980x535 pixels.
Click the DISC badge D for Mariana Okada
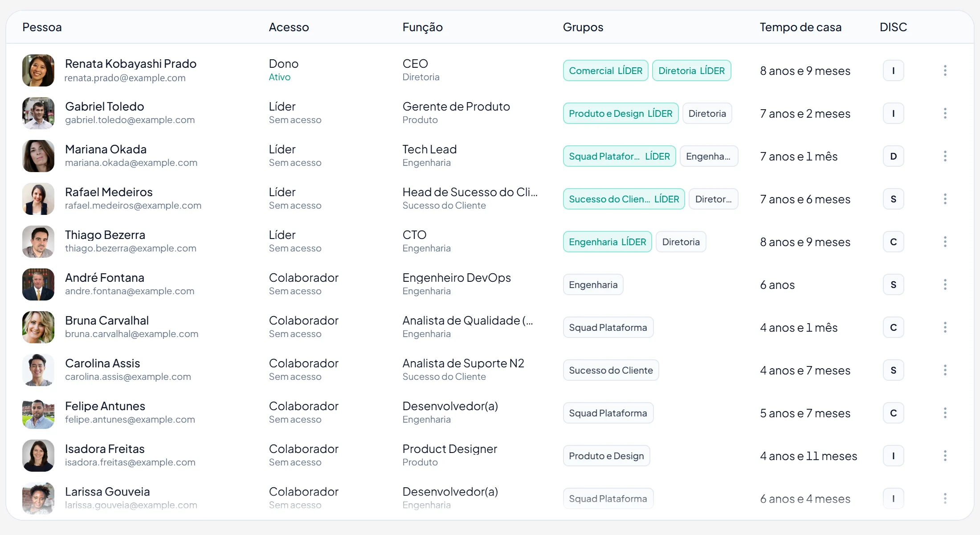tap(893, 156)
